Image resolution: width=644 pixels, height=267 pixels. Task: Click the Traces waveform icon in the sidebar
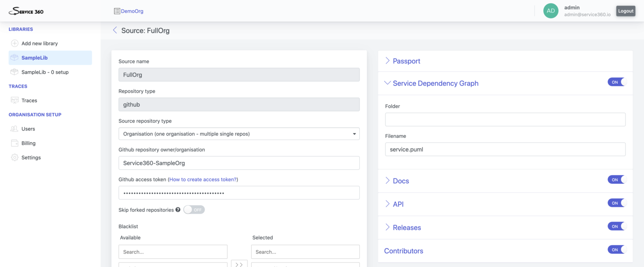tap(14, 100)
